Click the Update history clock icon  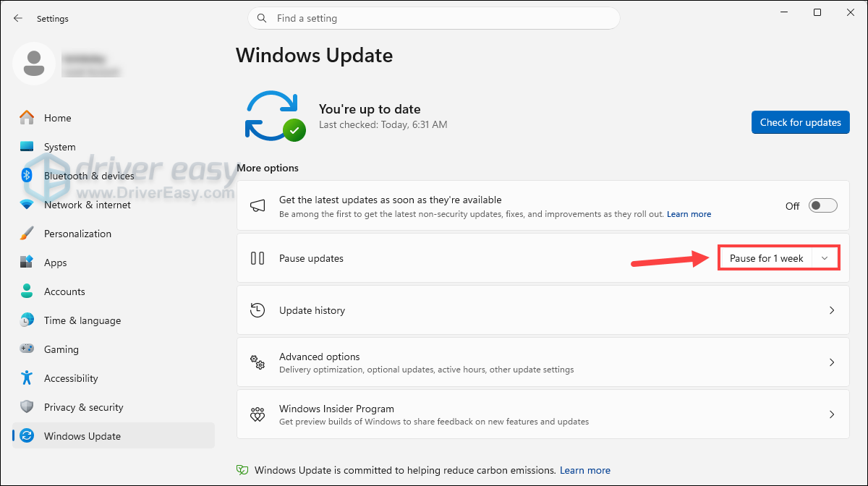[x=258, y=310]
